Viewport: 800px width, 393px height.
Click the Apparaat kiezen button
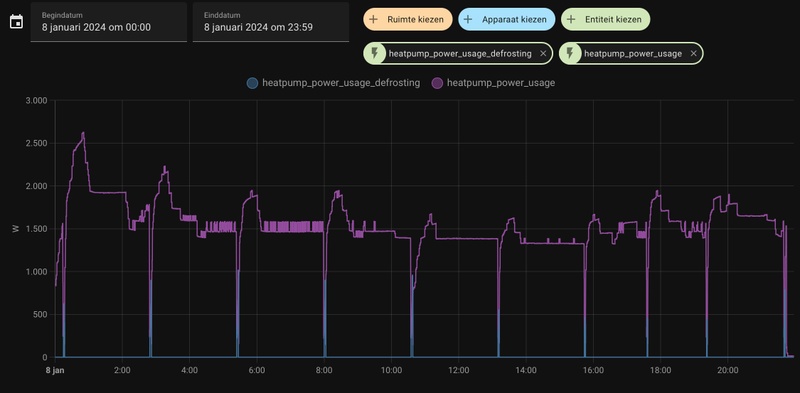pos(507,19)
